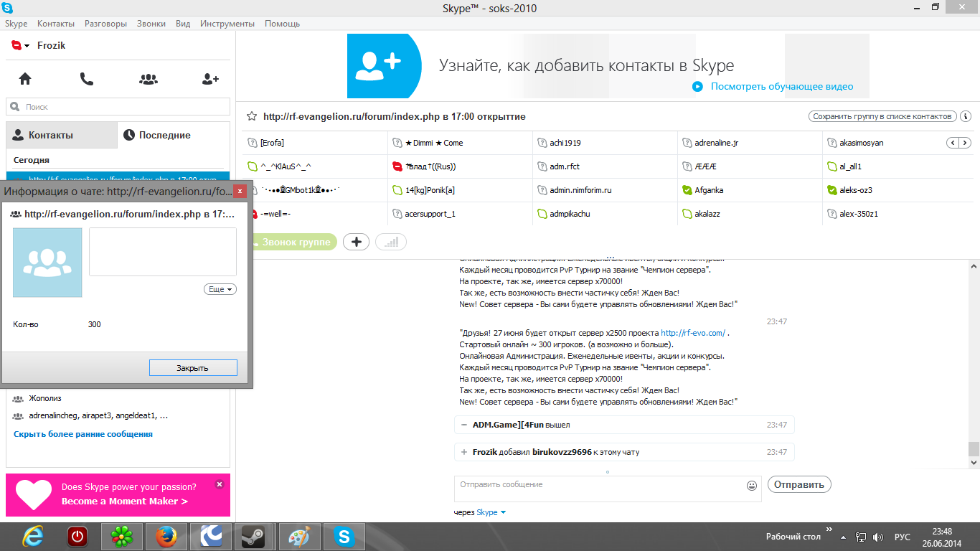
Task: Click the Отправить button
Action: coord(799,484)
